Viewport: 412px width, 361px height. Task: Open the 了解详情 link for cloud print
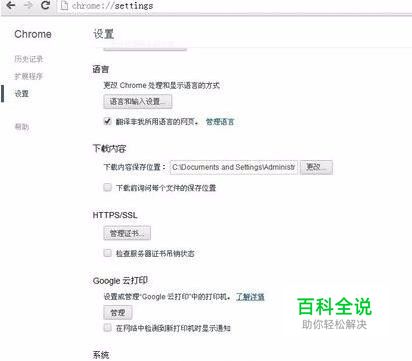(250, 296)
